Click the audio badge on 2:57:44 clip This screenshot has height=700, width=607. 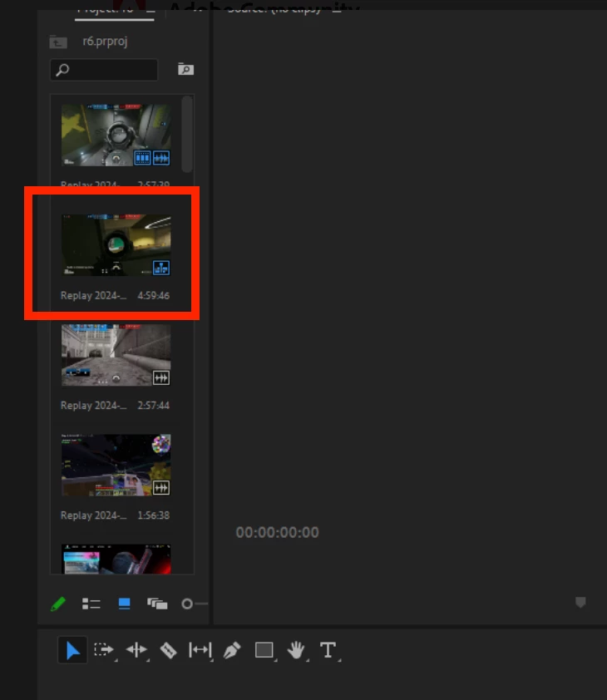[x=161, y=377]
